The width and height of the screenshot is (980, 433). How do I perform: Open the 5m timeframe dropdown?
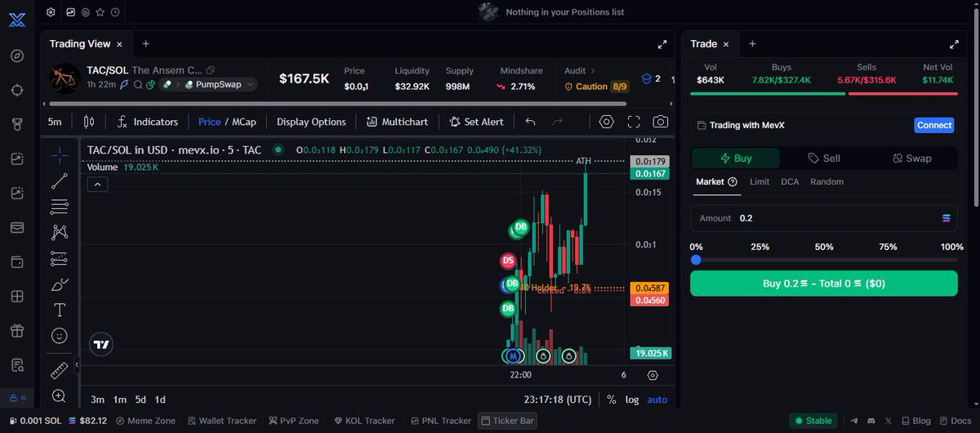click(x=55, y=122)
